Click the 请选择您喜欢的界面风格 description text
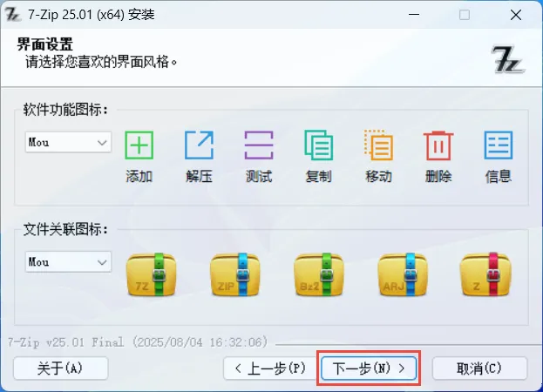The width and height of the screenshot is (543, 392). pyautogui.click(x=101, y=62)
